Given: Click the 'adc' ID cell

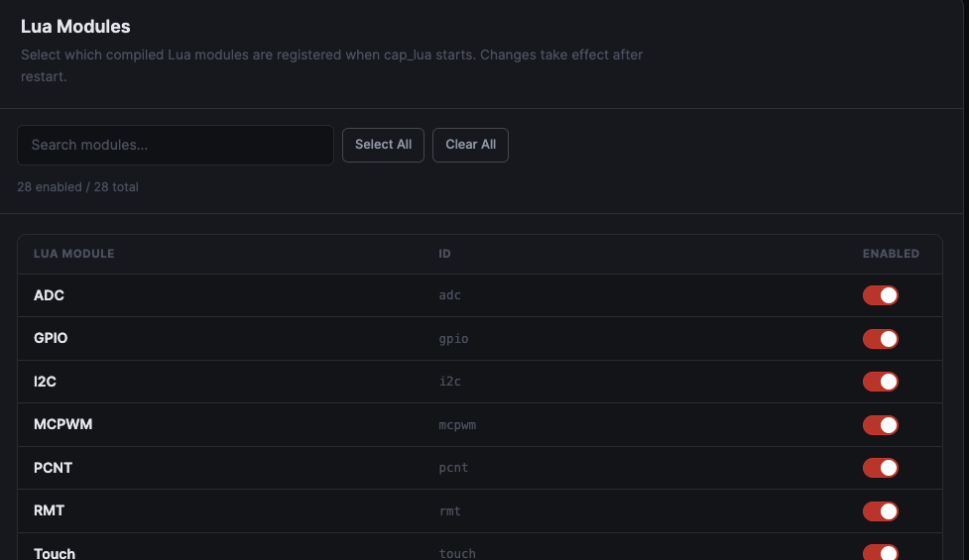Looking at the screenshot, I should (450, 295).
